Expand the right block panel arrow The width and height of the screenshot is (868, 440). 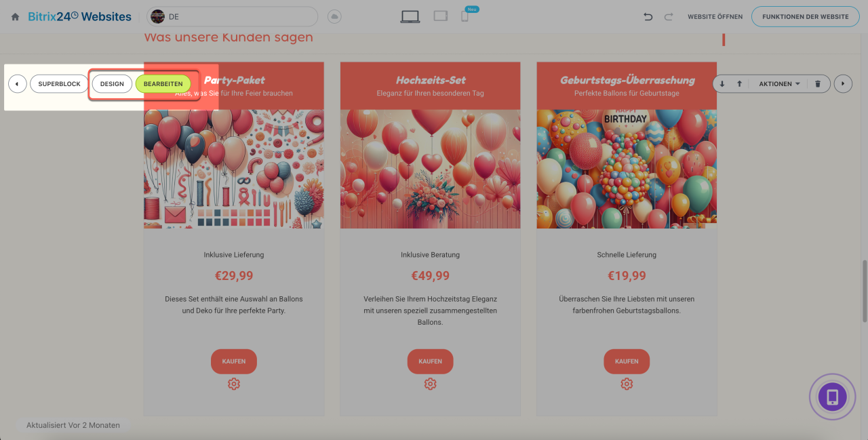pos(843,84)
